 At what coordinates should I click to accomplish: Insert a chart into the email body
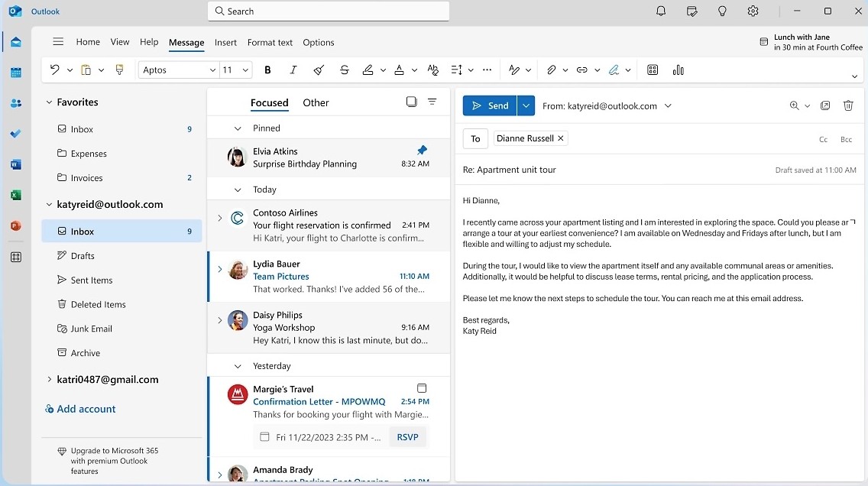point(678,70)
